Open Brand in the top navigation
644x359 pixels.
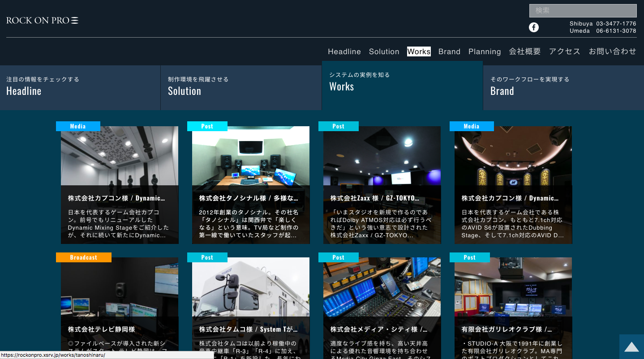pos(449,51)
